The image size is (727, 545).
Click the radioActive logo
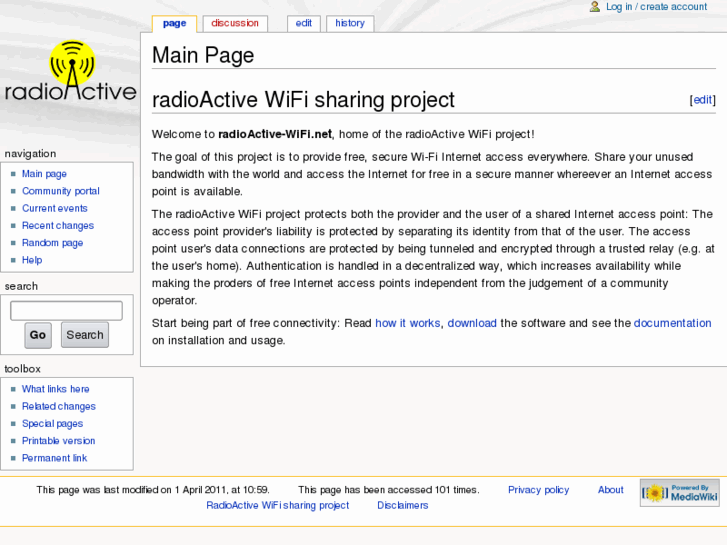tap(70, 71)
